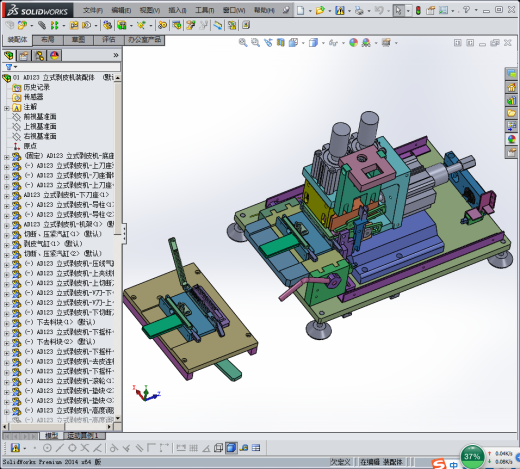Open the home icon in the task pane
The image size is (520, 469).
coord(511,87)
